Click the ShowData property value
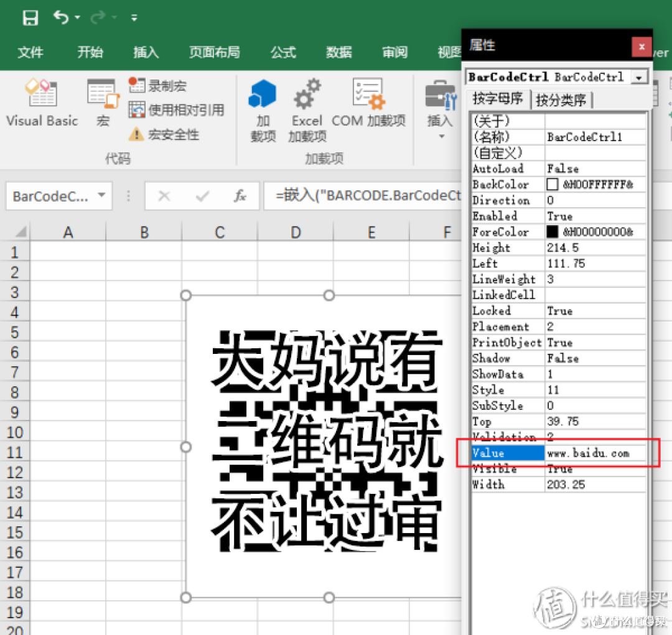The width and height of the screenshot is (672, 635). (595, 374)
